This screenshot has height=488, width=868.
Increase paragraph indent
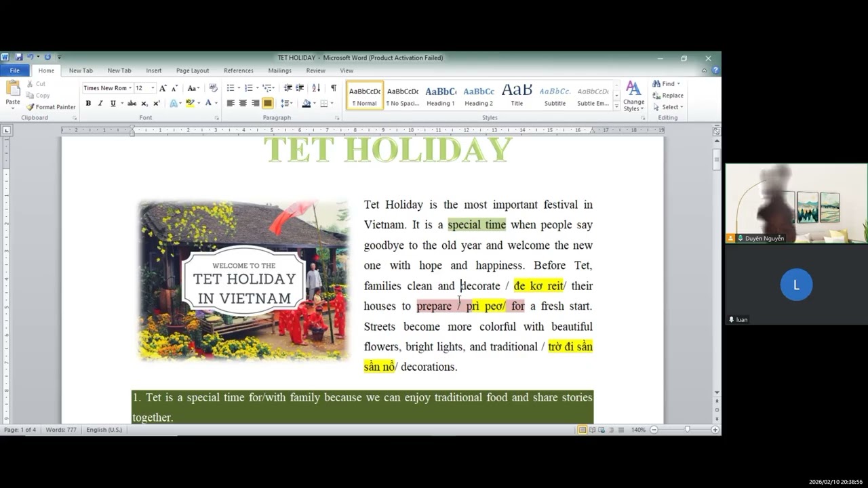[300, 88]
